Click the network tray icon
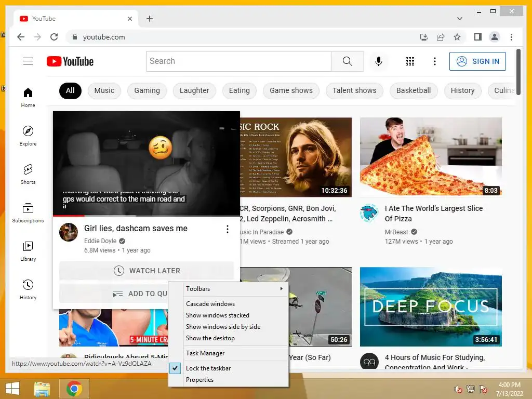Viewport: 532px width, 399px height. (x=471, y=389)
